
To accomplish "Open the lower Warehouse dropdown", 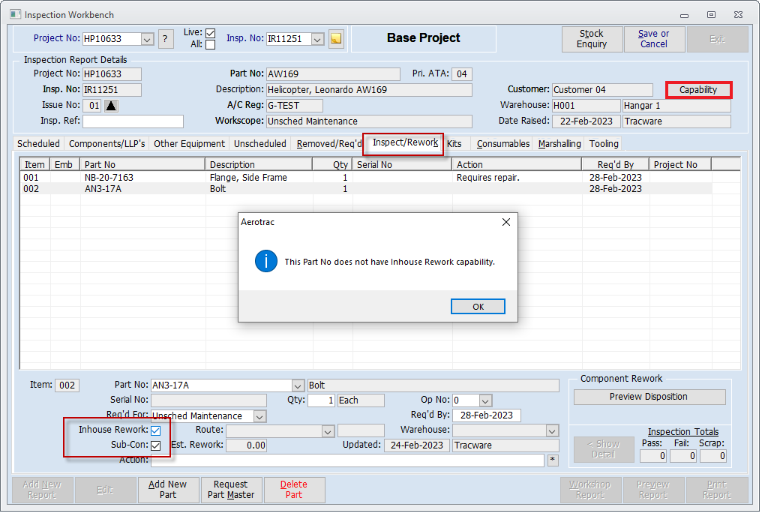I will [x=552, y=431].
